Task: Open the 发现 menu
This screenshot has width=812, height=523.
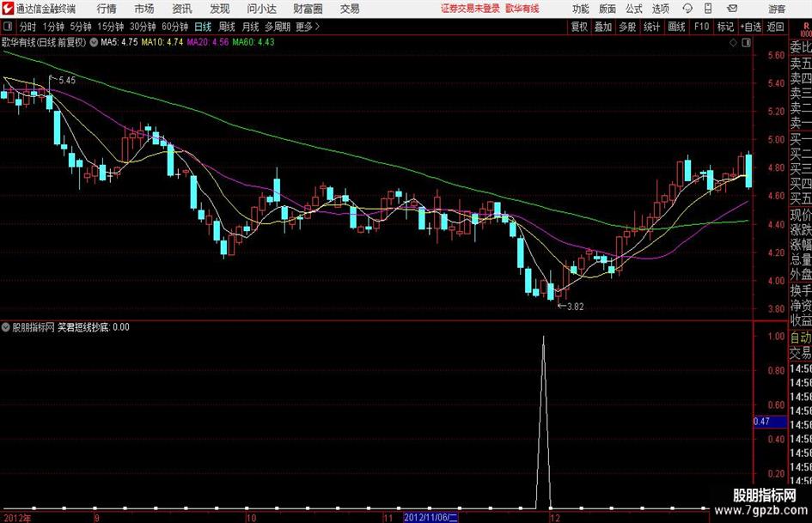Action: coord(220,9)
